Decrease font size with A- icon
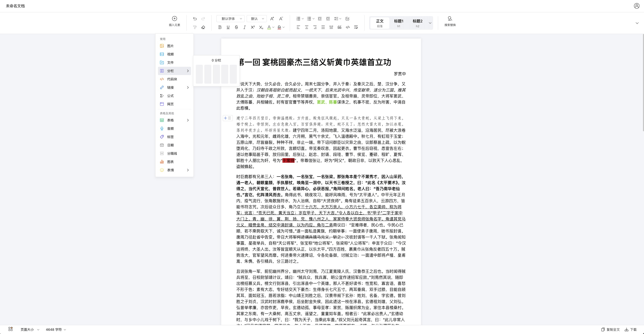Image resolution: width=644 pixels, height=334 pixels. pos(281,19)
